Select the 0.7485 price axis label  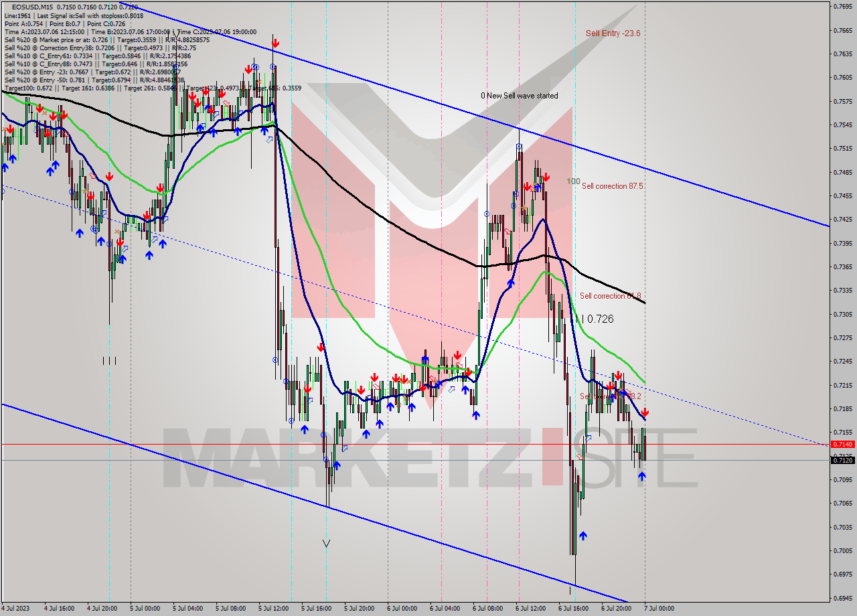coord(842,172)
